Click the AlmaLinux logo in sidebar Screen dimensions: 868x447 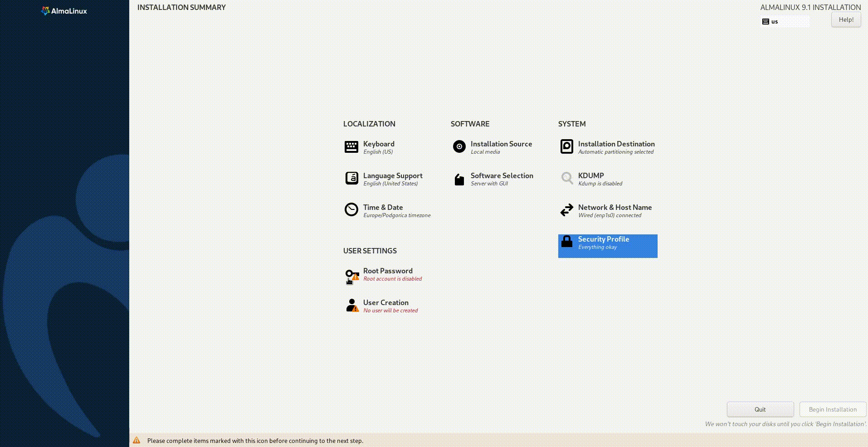pyautogui.click(x=64, y=11)
